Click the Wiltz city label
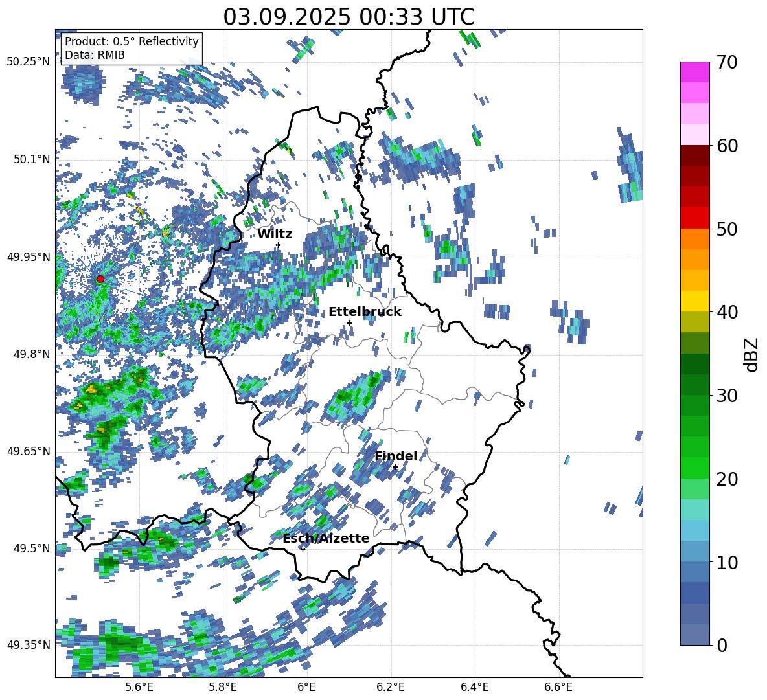The width and height of the screenshot is (767, 700). point(275,234)
